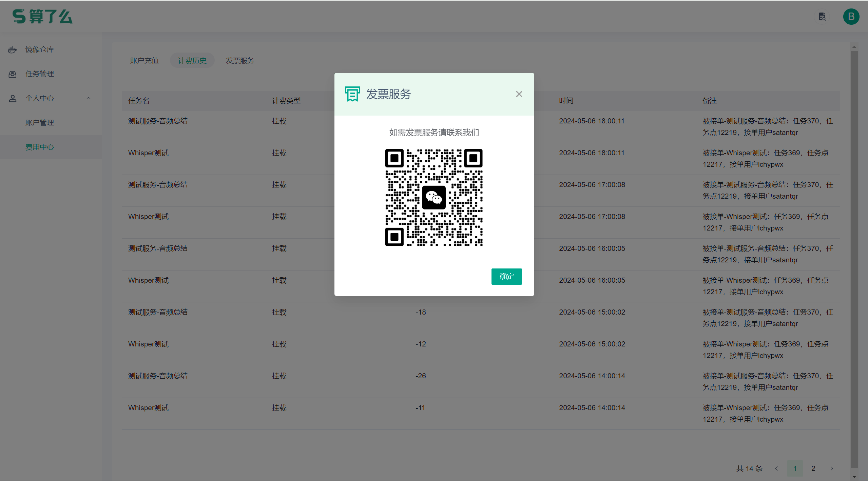Screen dimensions: 868x481
Task: Switch to the 发票服务 tab
Action: point(240,60)
